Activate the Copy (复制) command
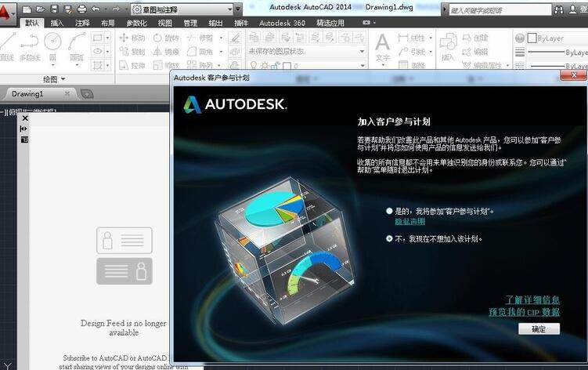 click(132, 52)
